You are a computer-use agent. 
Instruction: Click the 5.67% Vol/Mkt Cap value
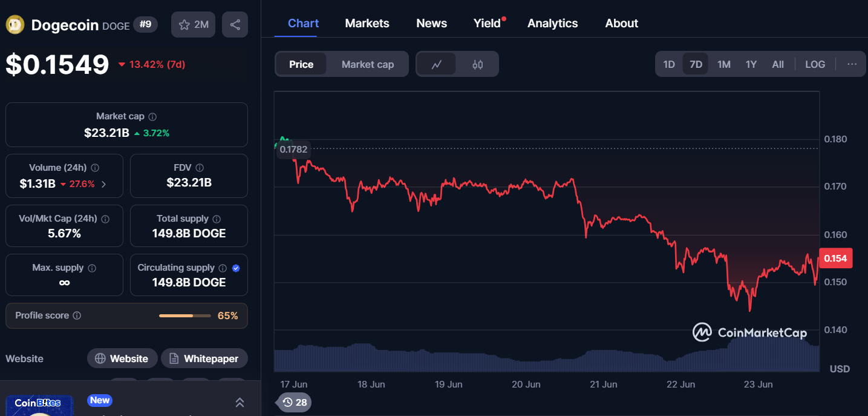[x=65, y=233]
